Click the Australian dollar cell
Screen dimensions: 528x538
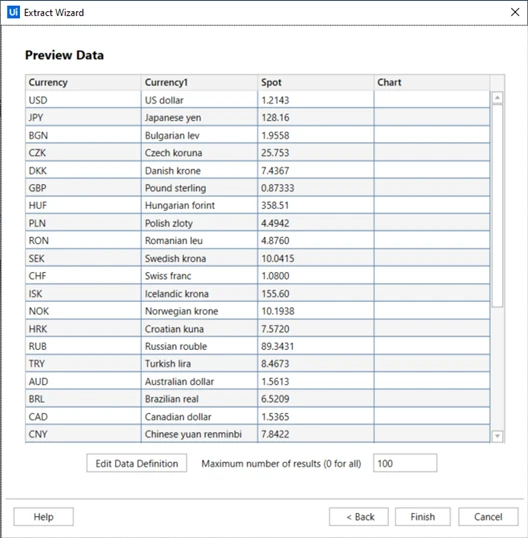pos(199,382)
